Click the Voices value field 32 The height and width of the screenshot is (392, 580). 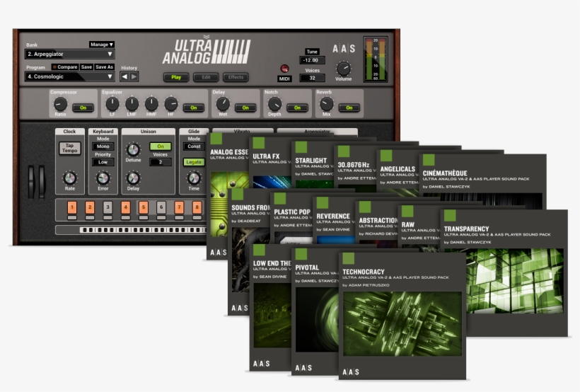pyautogui.click(x=312, y=78)
